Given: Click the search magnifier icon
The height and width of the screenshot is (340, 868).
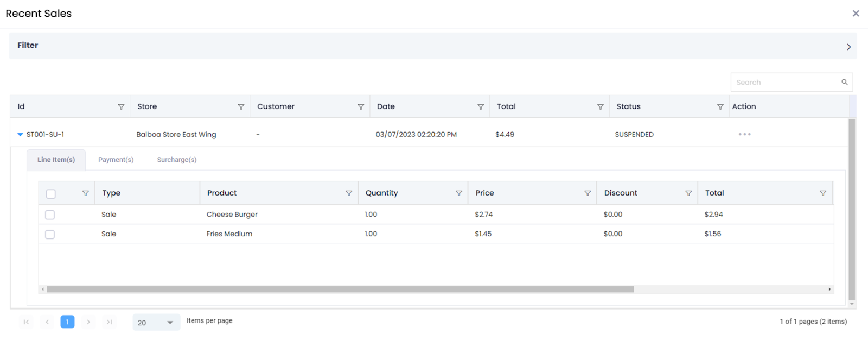Looking at the screenshot, I should tap(844, 83).
